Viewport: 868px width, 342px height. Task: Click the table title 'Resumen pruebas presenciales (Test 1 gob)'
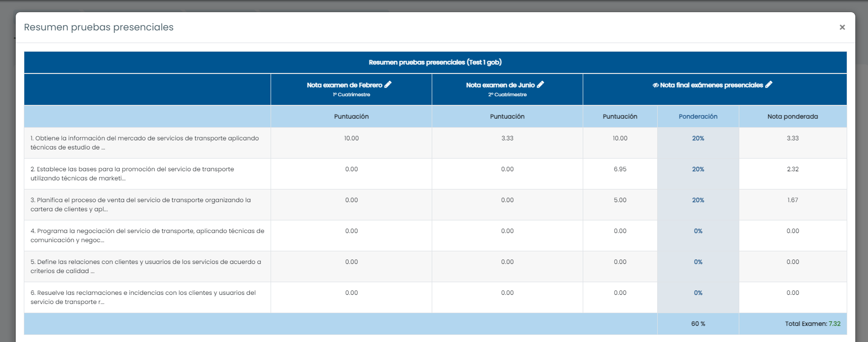tap(435, 62)
